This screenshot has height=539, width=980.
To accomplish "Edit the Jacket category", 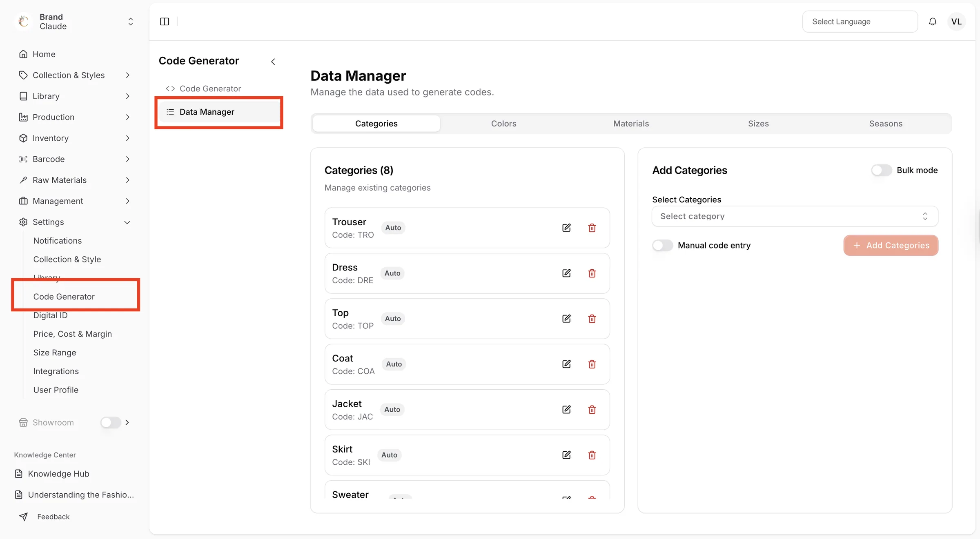I will (566, 409).
